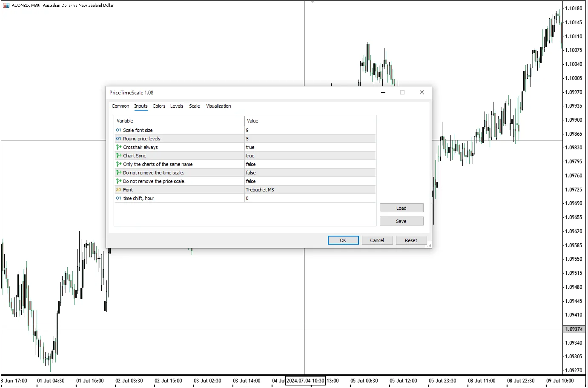The image size is (588, 388).
Task: Click the dialog resize grip corner
Action: 429,246
